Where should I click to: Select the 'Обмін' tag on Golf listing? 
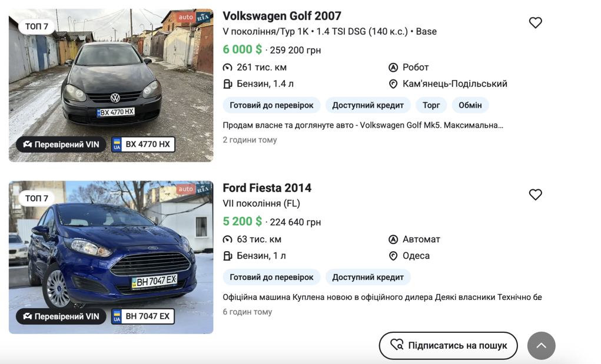click(470, 105)
